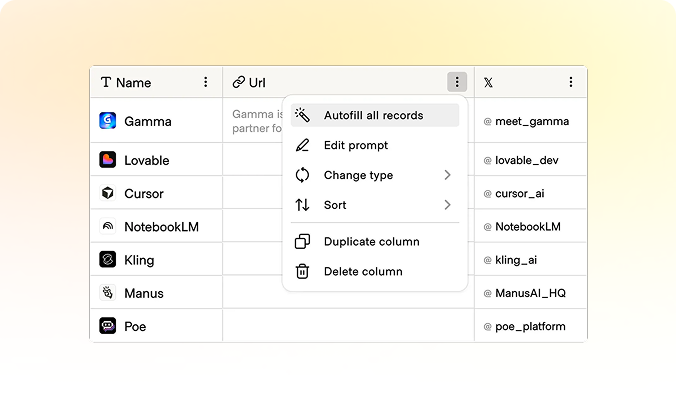
Task: Click the Url column header label
Action: 257,82
